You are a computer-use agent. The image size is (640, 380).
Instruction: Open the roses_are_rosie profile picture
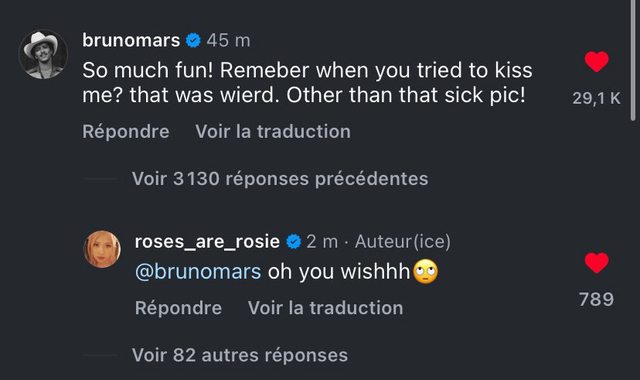(102, 249)
